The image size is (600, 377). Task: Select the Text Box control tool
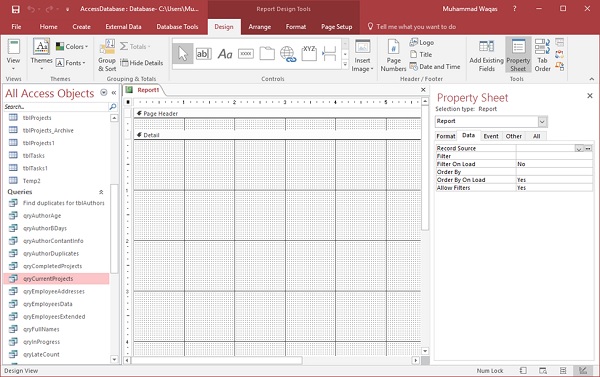(x=204, y=54)
